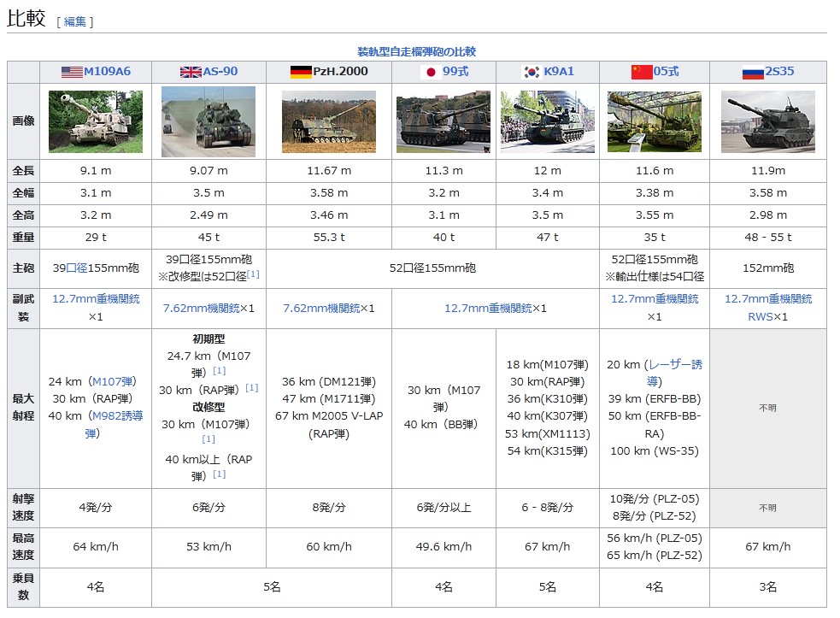Click the UK flag icon beside AS-90
The height and width of the screenshot is (618, 840).
point(191,72)
